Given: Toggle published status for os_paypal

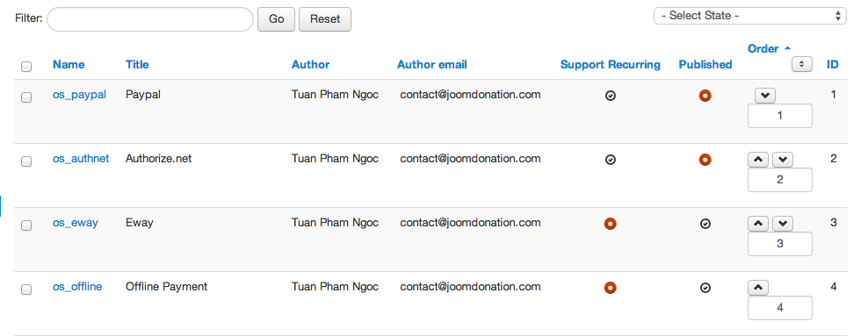Looking at the screenshot, I should pyautogui.click(x=705, y=96).
